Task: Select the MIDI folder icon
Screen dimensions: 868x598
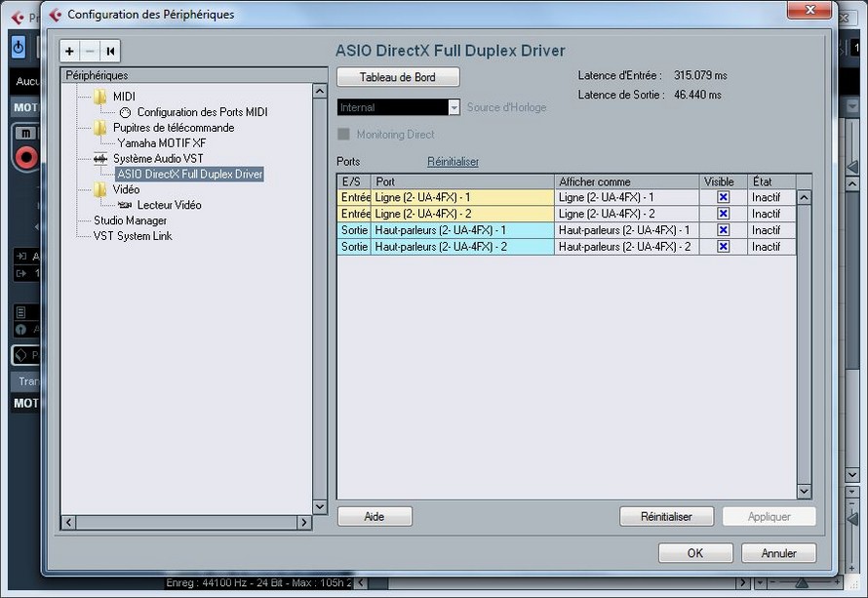Action: (100, 97)
